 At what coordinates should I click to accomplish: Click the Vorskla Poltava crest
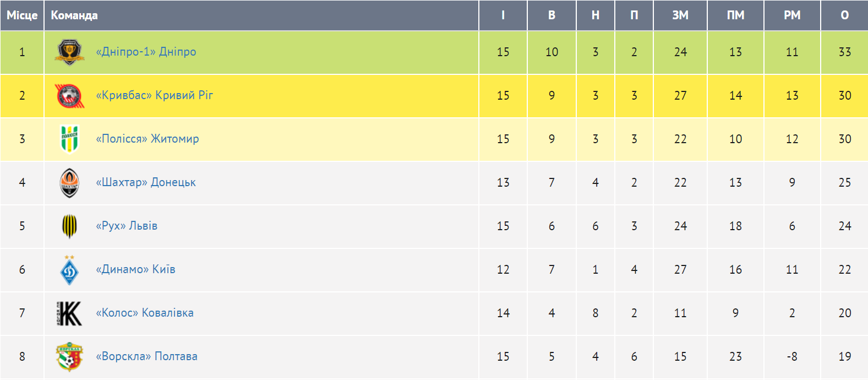69,357
